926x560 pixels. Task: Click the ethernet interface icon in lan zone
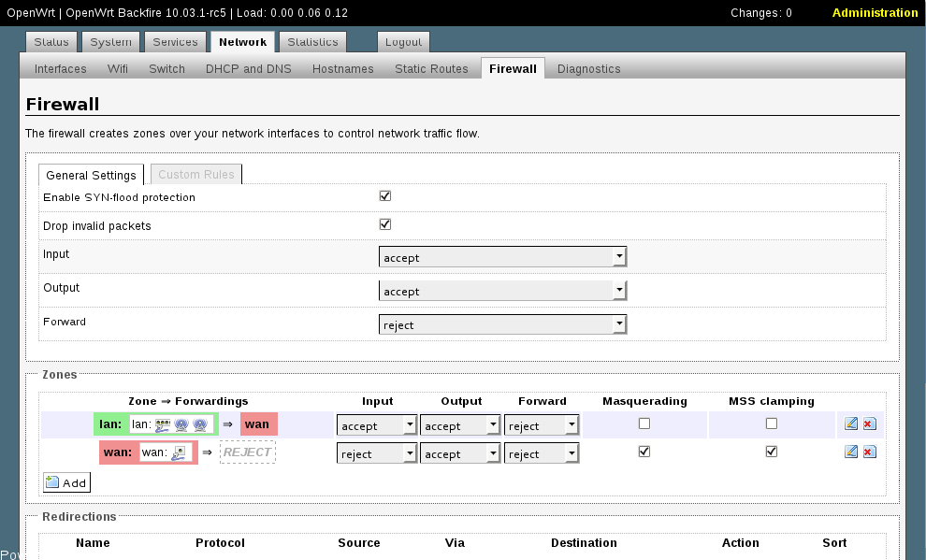[162, 424]
